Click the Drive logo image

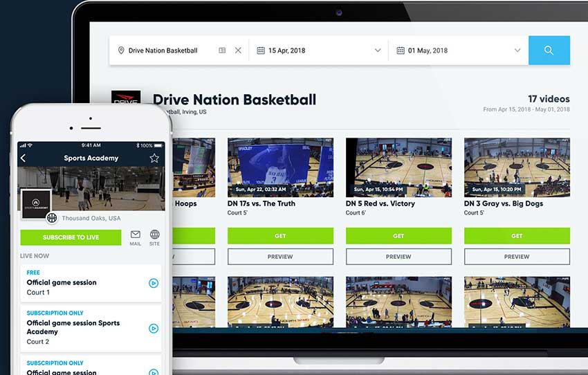pyautogui.click(x=126, y=97)
